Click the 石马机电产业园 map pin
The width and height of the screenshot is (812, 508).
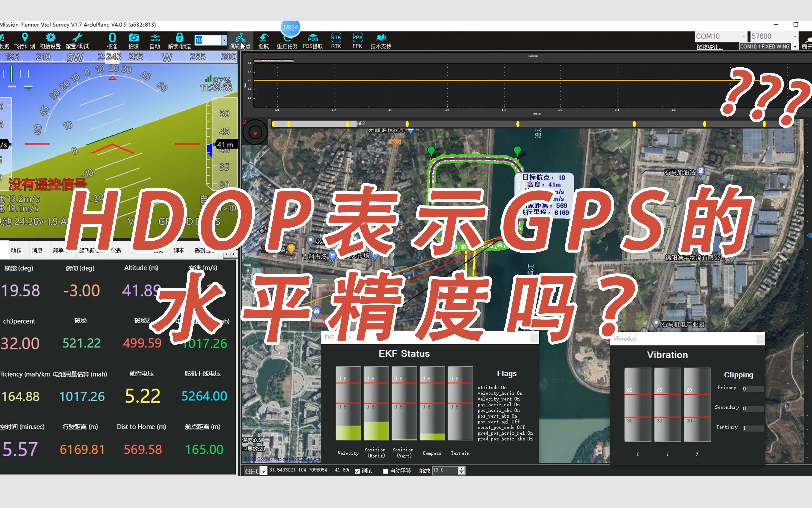[x=656, y=323]
